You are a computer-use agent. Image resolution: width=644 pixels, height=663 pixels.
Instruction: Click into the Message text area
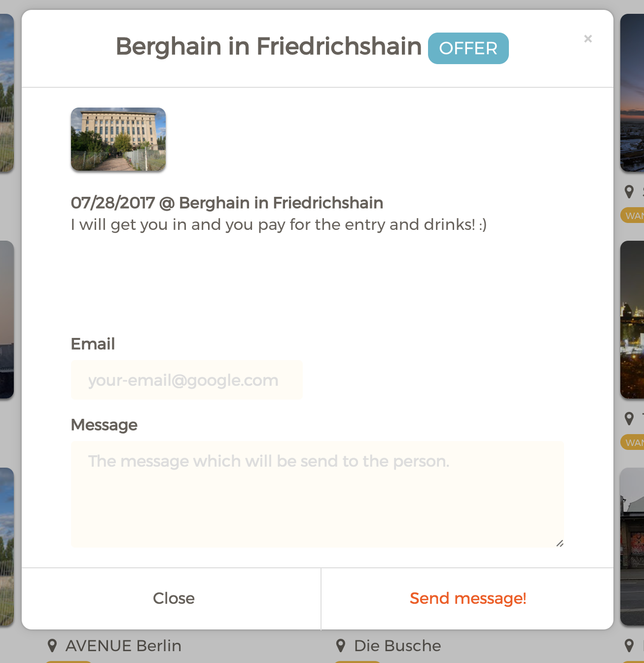click(x=317, y=494)
